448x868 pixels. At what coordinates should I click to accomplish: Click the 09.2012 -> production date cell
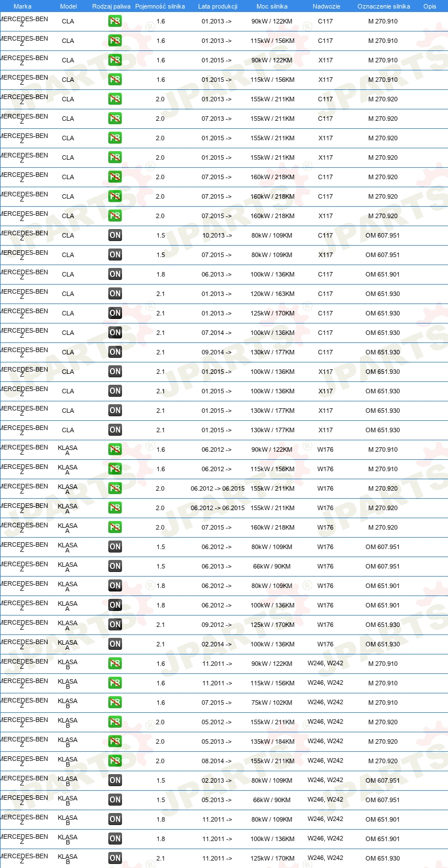(x=217, y=625)
